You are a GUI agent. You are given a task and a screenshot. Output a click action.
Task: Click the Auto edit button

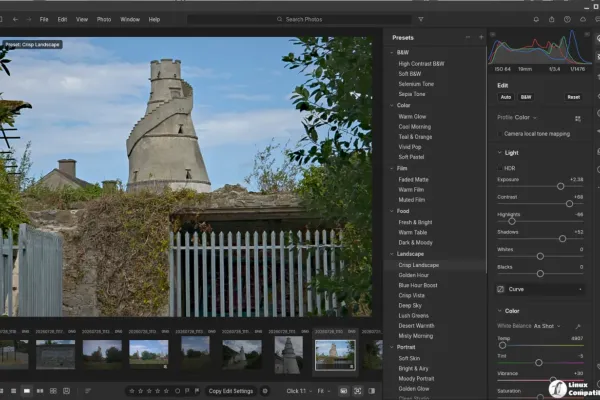[x=506, y=97]
